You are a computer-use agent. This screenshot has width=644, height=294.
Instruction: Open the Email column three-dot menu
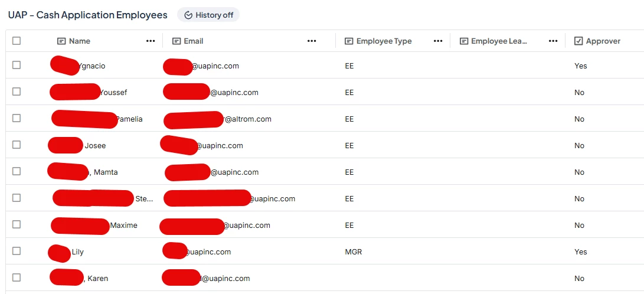click(x=312, y=41)
